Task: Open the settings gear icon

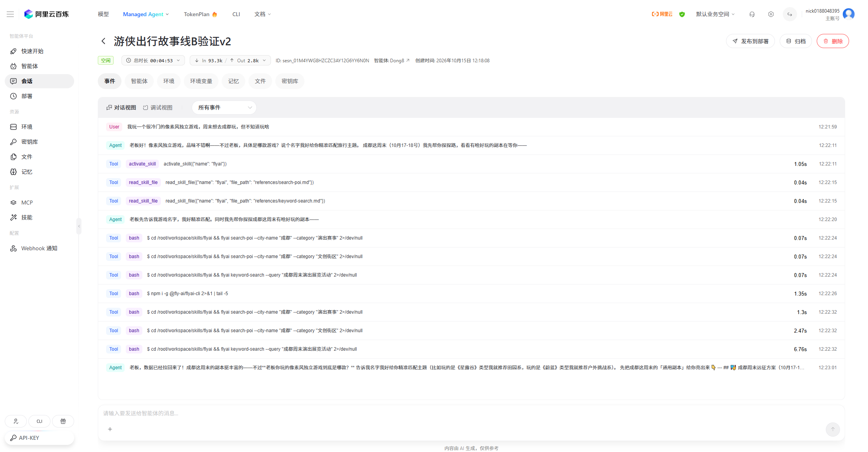Action: pyautogui.click(x=771, y=14)
